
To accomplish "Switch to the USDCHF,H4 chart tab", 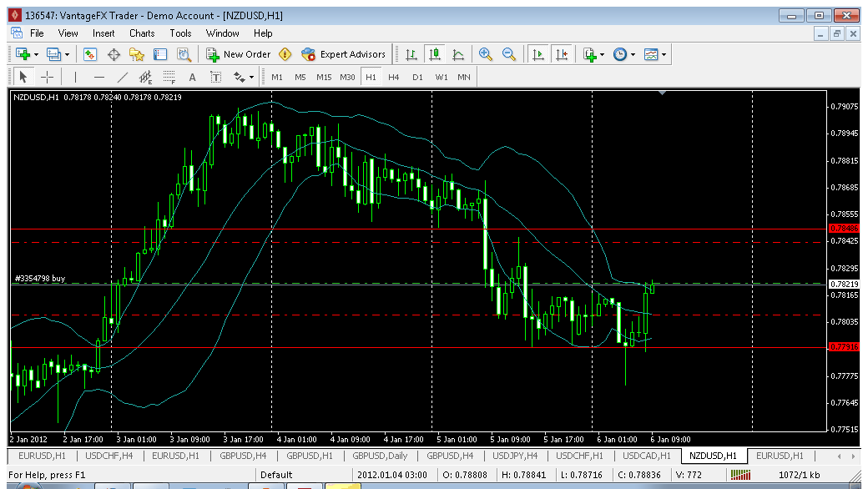I will 109,456.
